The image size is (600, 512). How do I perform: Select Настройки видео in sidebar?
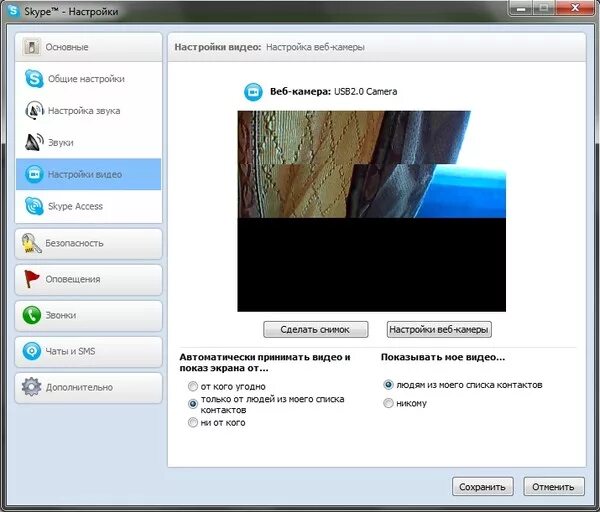(x=88, y=174)
